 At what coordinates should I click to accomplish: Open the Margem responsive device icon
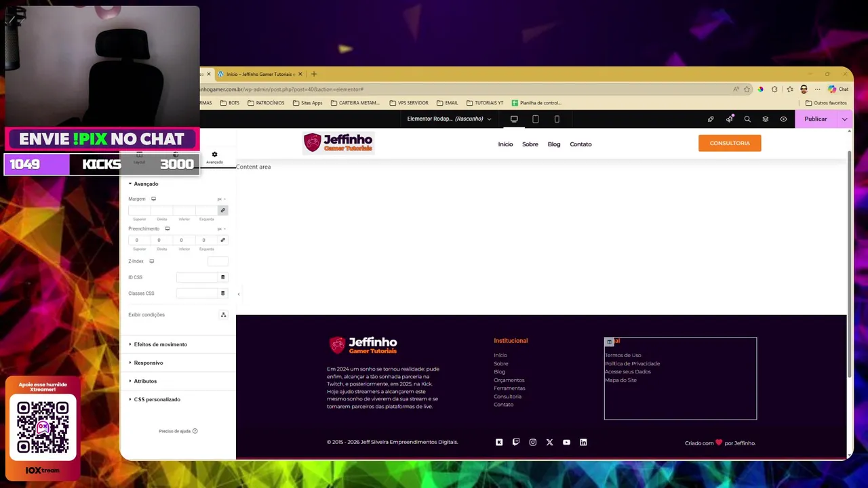153,199
